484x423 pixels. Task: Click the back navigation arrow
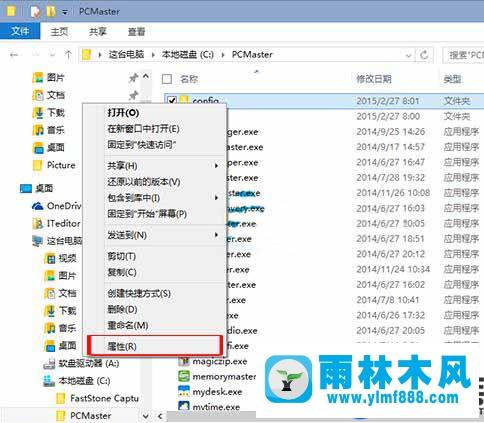[14, 55]
